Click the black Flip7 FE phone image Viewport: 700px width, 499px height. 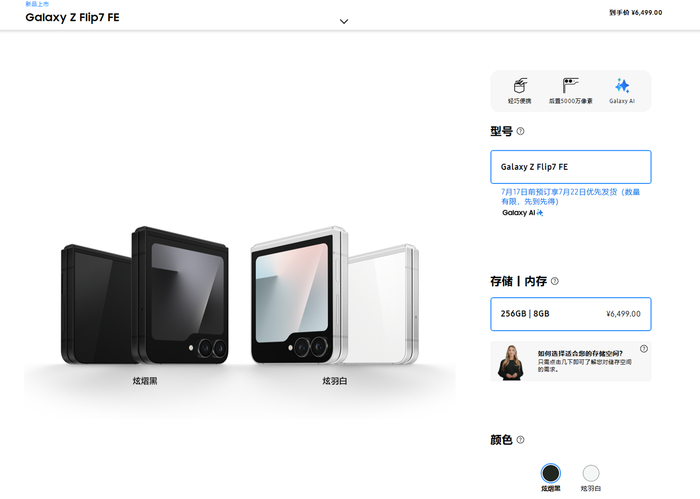[145, 295]
